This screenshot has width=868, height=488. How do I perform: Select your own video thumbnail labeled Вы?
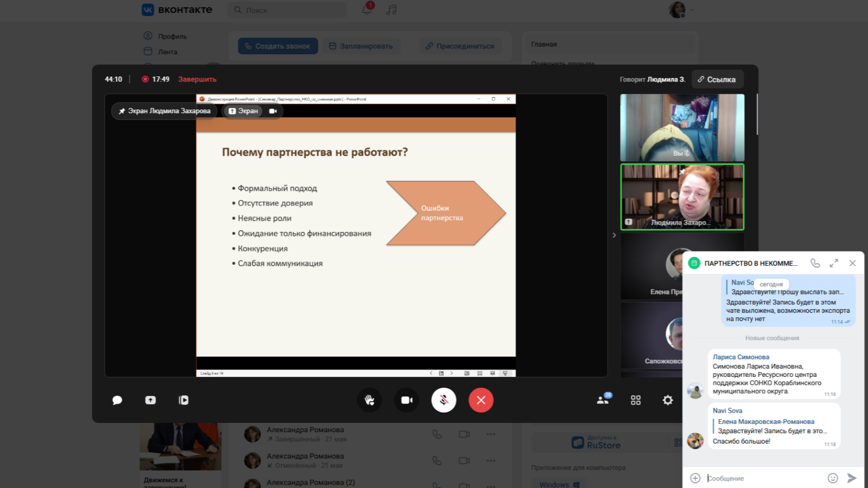click(x=682, y=127)
